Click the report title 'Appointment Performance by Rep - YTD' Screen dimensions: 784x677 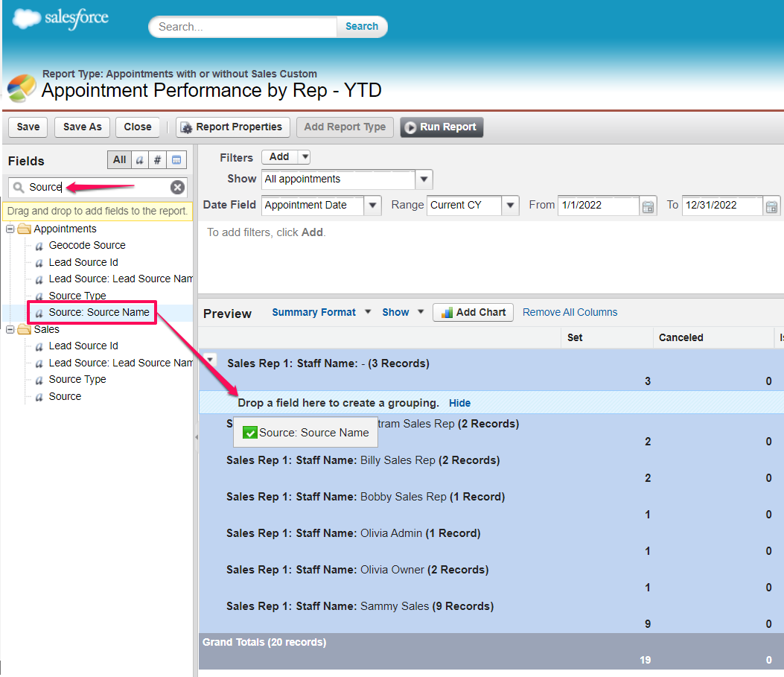tap(211, 91)
